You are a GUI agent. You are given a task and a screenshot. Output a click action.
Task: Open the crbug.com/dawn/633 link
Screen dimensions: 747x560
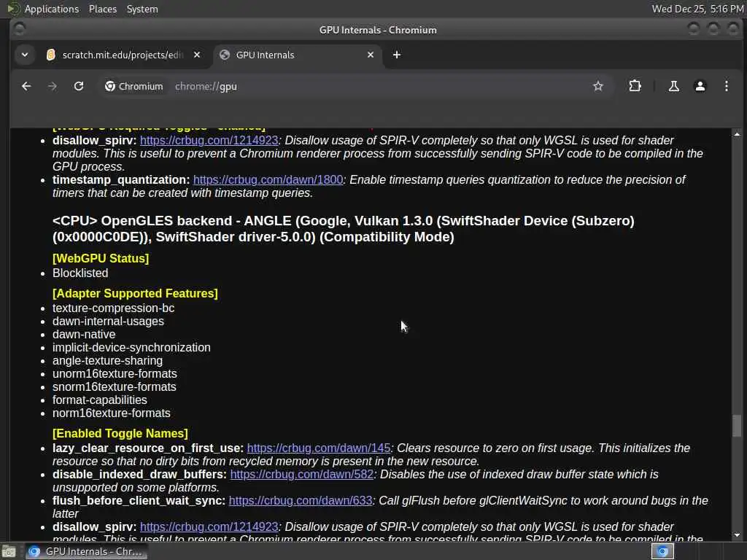coord(300,501)
